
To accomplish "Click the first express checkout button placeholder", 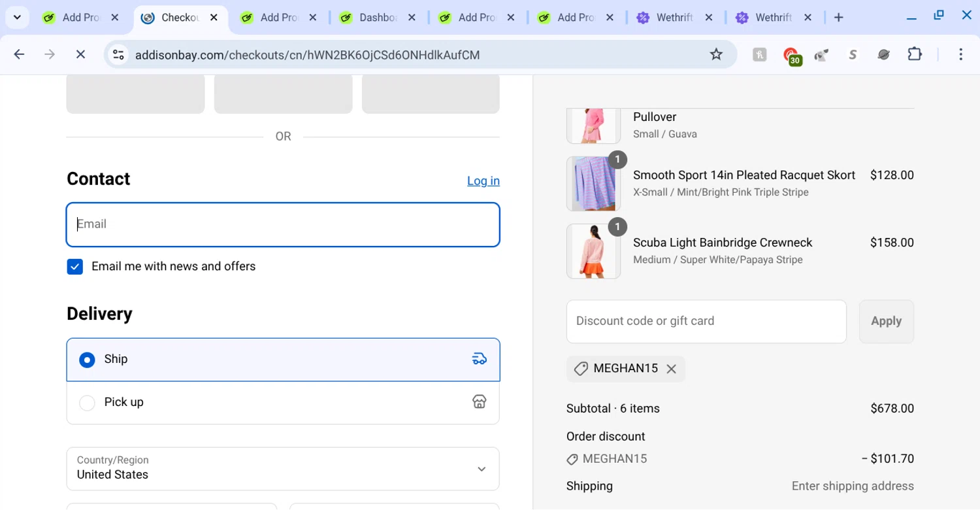I will pos(135,94).
